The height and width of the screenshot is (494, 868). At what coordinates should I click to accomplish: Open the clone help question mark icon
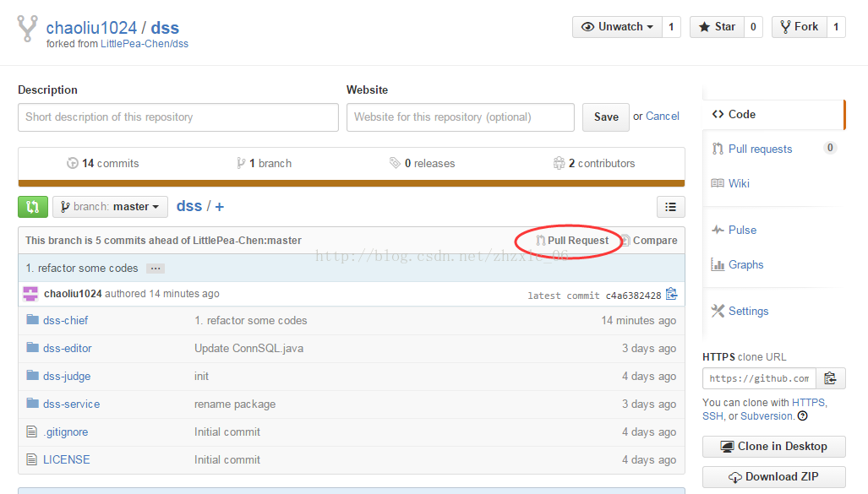(x=803, y=416)
